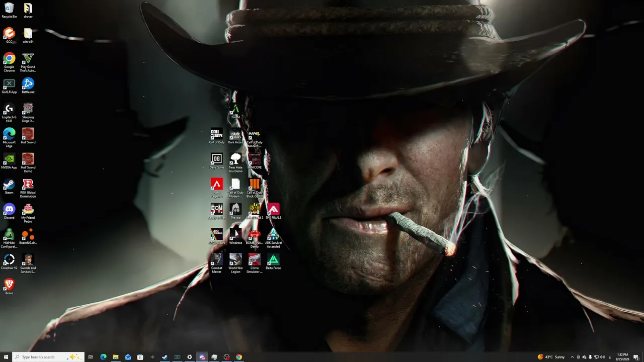Select the Battle.net desktop shortcut
The width and height of the screenshot is (644, 362).
[x=28, y=86]
